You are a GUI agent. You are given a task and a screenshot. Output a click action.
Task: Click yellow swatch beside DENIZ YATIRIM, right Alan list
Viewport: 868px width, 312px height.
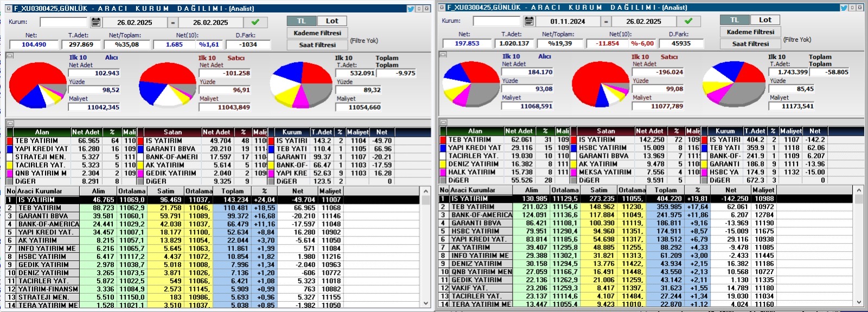443,164
